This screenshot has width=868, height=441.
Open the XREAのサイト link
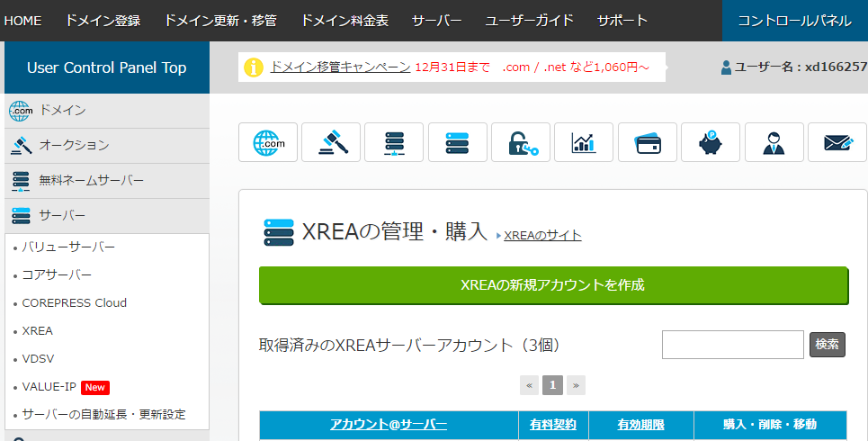[542, 236]
